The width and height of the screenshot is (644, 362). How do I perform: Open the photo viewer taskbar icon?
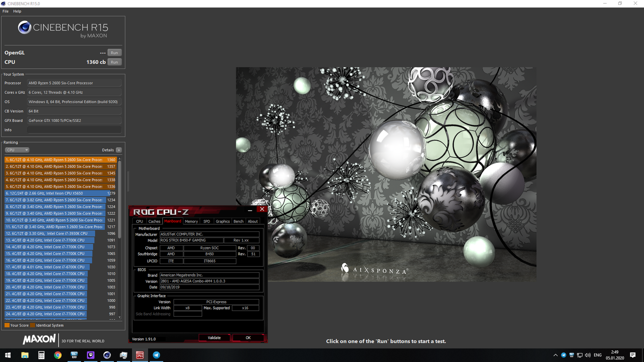[x=123, y=355]
